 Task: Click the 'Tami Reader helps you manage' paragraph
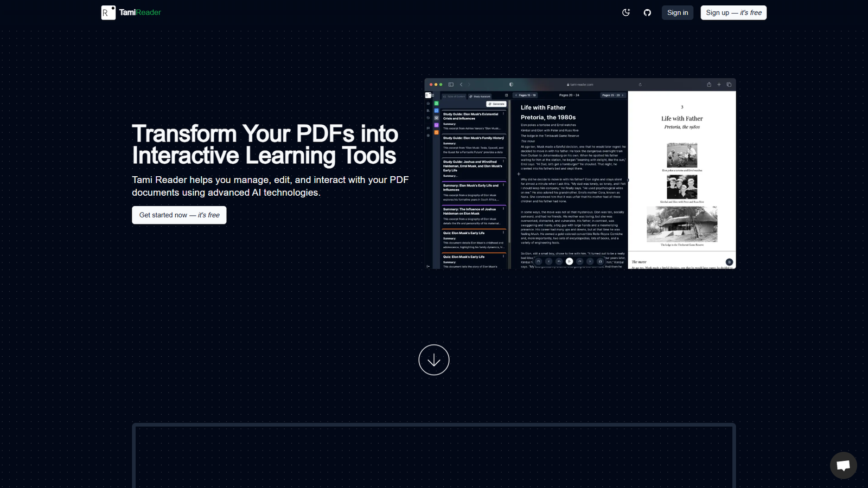270,186
